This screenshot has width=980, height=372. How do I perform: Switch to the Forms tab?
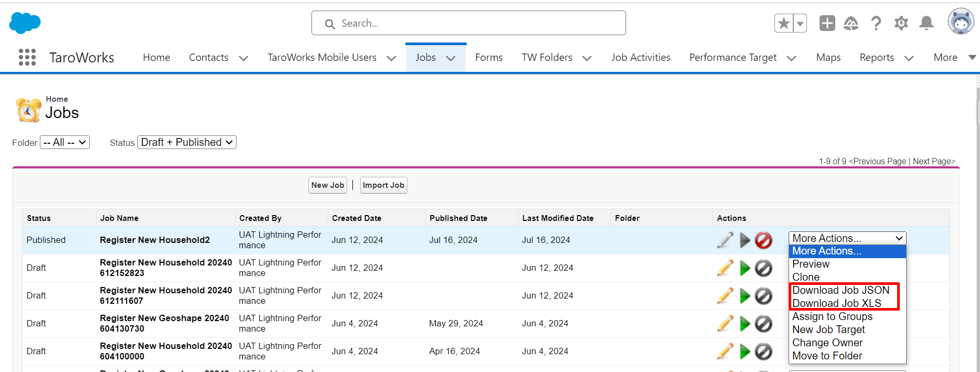489,57
